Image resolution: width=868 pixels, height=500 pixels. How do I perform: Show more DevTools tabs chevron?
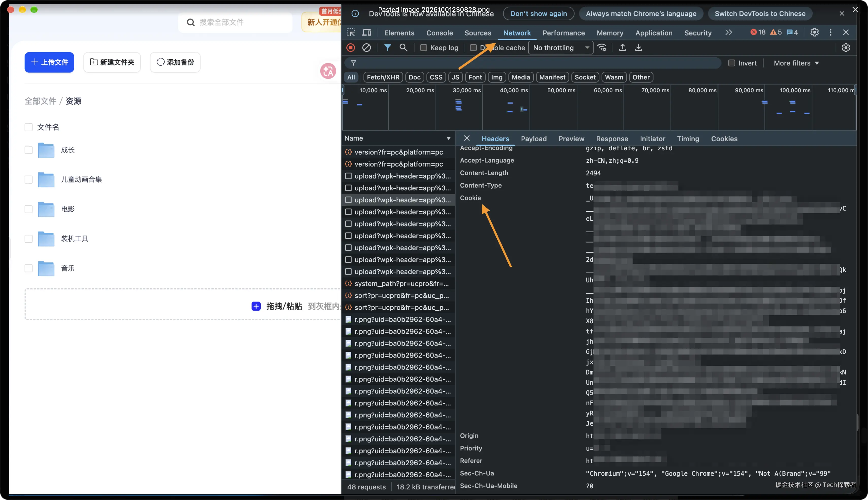(x=728, y=32)
